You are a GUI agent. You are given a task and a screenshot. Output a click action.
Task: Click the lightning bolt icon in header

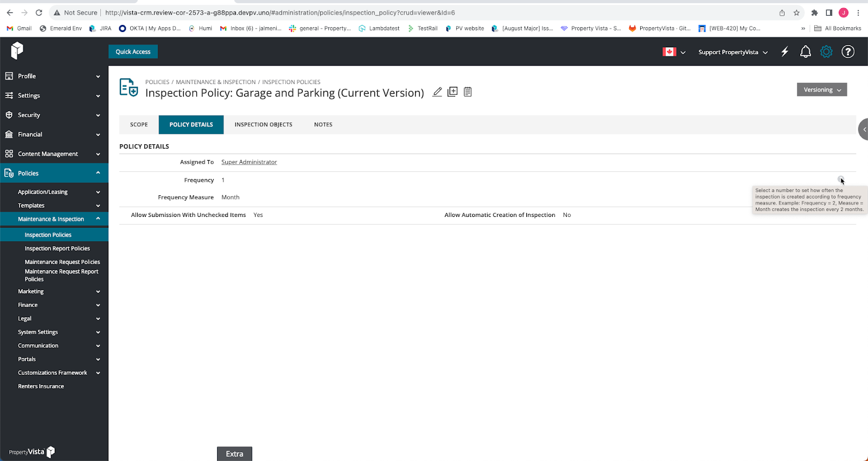point(785,52)
